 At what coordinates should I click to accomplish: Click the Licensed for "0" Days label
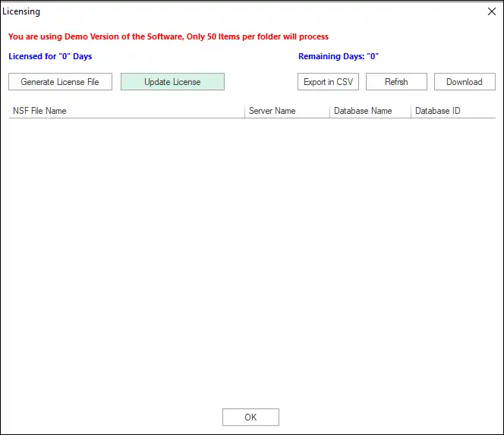click(50, 56)
